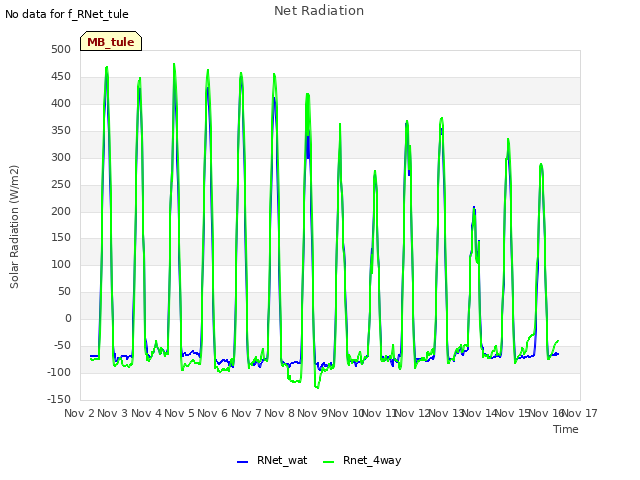The width and height of the screenshot is (640, 480).
Task: Click the Time axis label
Action: (x=566, y=429)
